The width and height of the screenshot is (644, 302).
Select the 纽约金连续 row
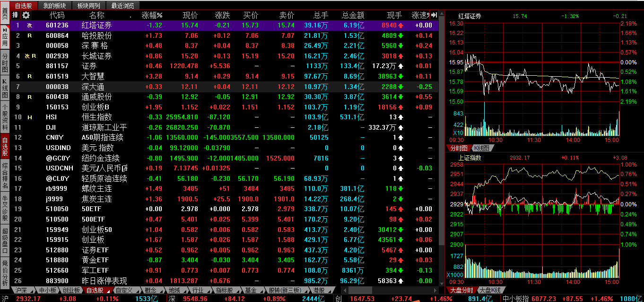tap(225, 158)
